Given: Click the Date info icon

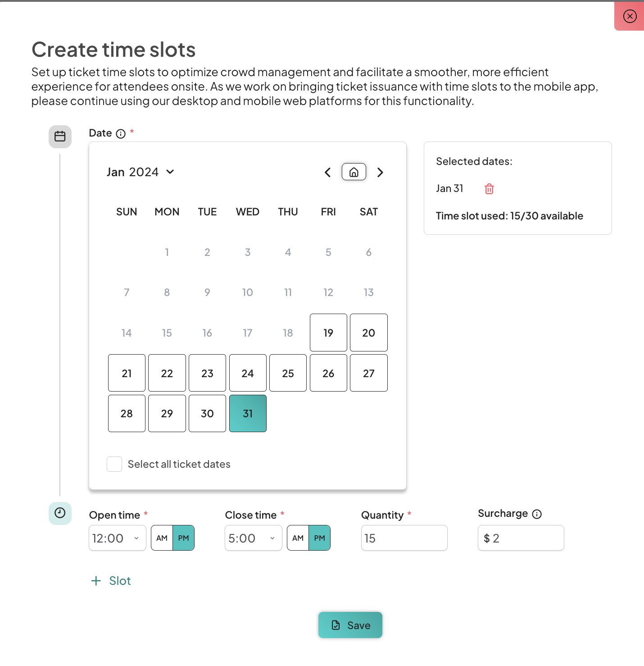Looking at the screenshot, I should pyautogui.click(x=121, y=134).
